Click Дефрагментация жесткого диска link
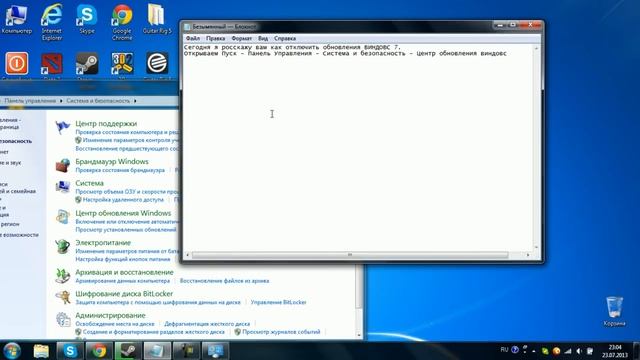The height and width of the screenshot is (360, 640). click(207, 324)
